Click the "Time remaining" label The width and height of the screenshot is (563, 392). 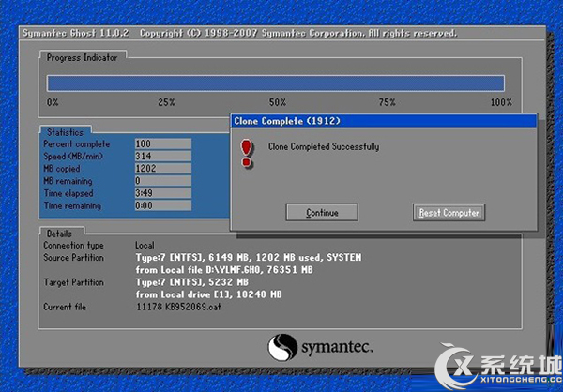tap(72, 205)
